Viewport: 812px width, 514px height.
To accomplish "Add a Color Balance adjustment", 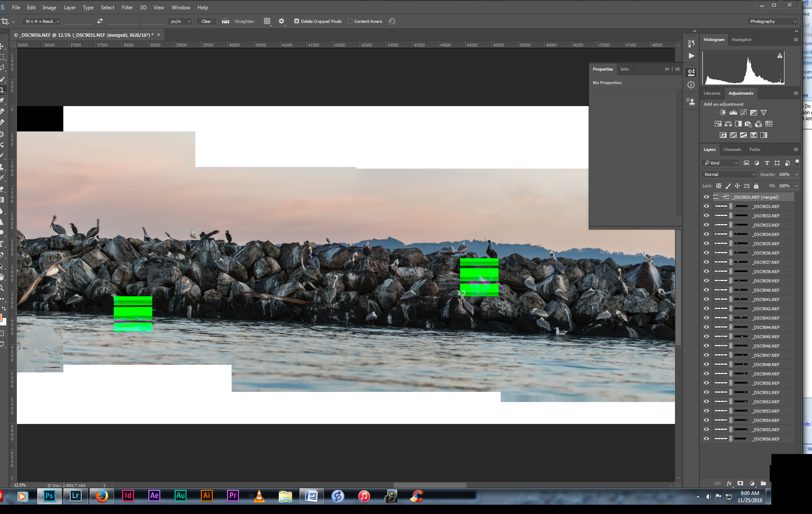I will [x=728, y=124].
